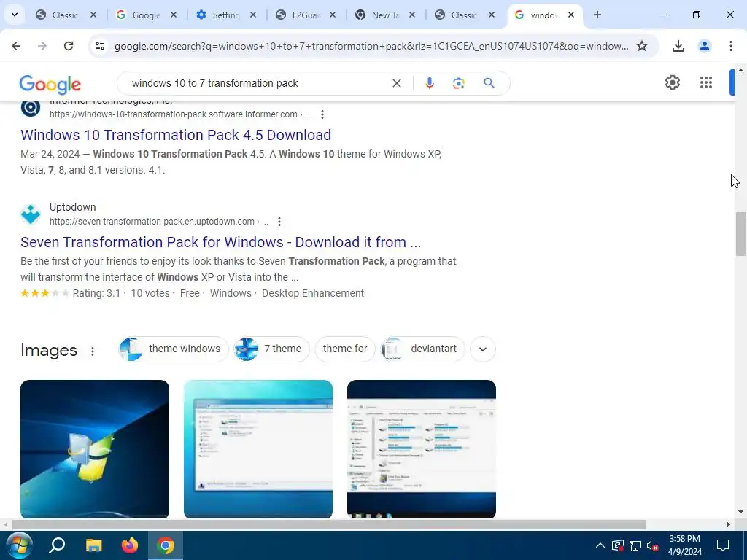The image size is (747, 560).
Task: Switch to the Settings tab
Action: 225,15
